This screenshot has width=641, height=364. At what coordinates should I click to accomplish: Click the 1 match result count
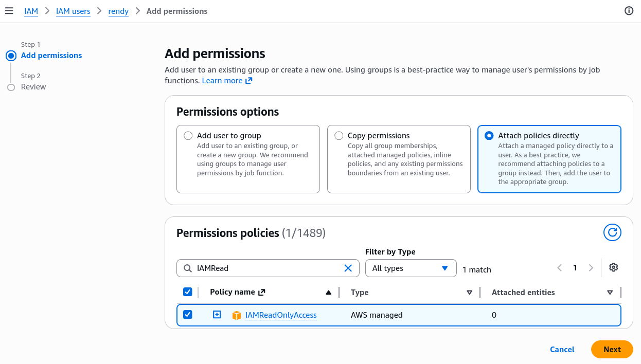click(477, 269)
